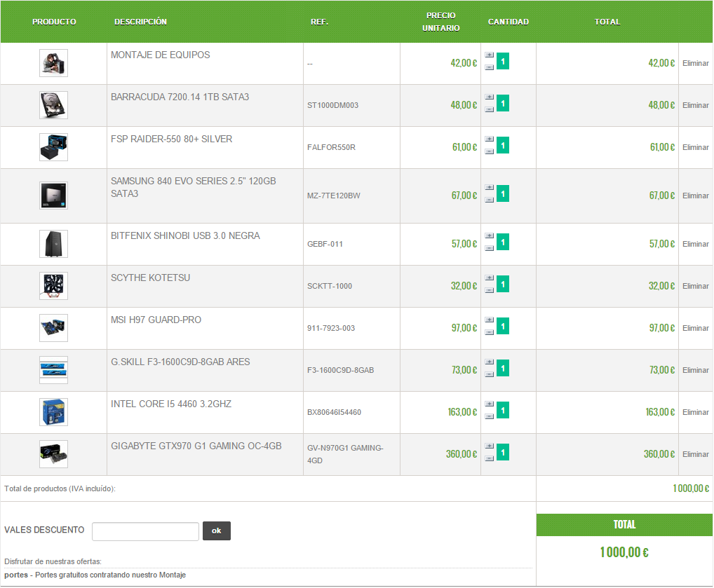Remove Montaje de Equipos via Eliminar
Viewport: 714px width, 588px height.
tap(695, 63)
